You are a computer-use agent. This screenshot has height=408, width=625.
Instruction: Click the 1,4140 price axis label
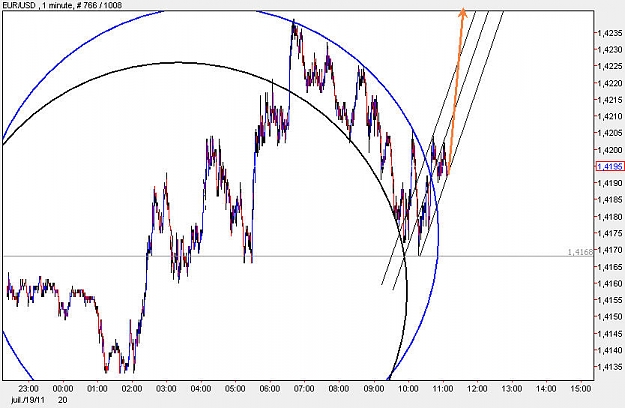(x=611, y=351)
